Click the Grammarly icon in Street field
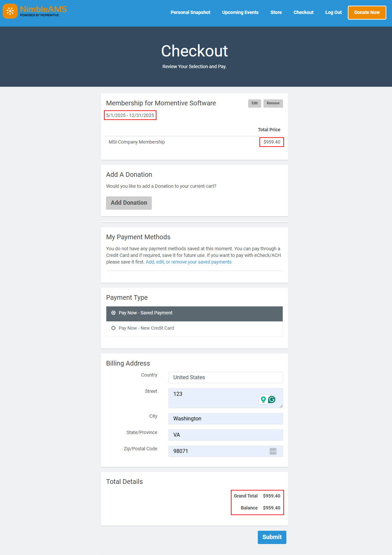 (x=272, y=399)
